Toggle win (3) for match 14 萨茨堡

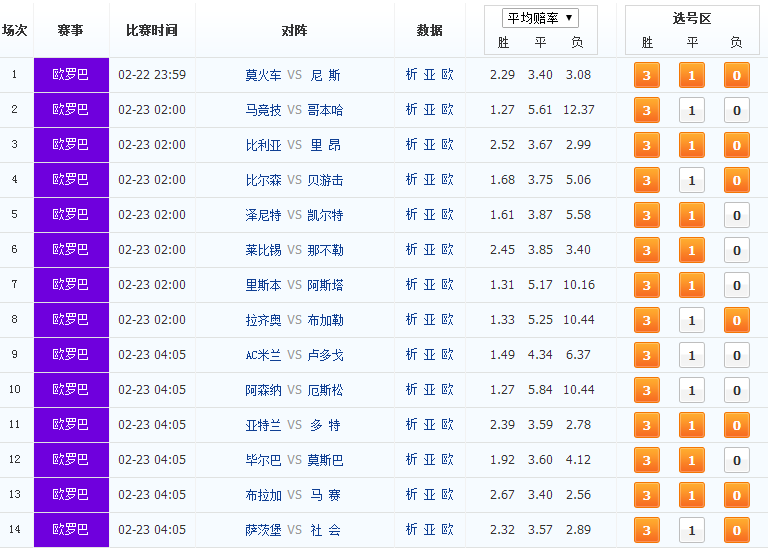click(647, 530)
